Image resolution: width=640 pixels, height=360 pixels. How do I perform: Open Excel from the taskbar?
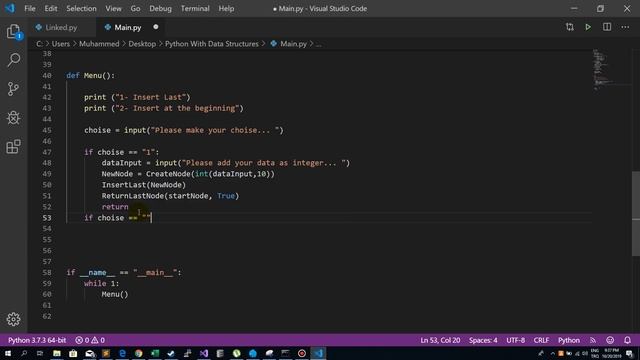[155, 353]
